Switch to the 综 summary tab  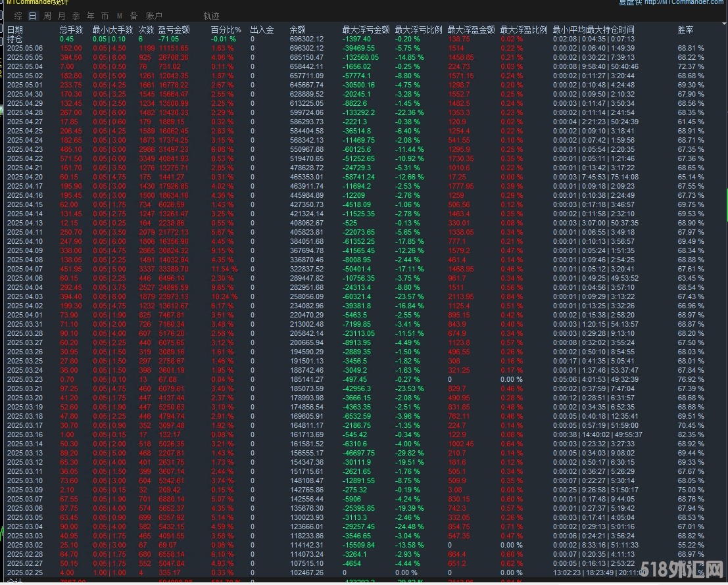coord(18,16)
